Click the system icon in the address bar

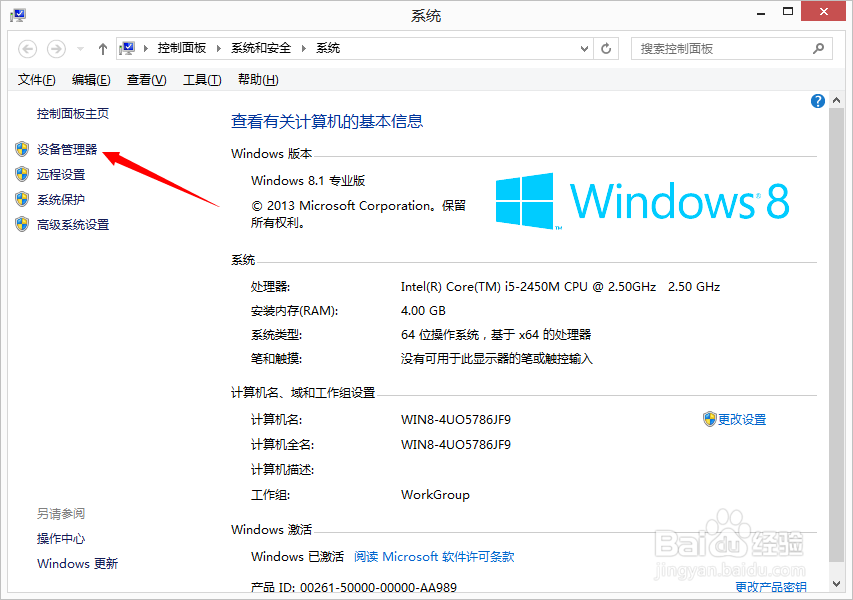pyautogui.click(x=128, y=45)
